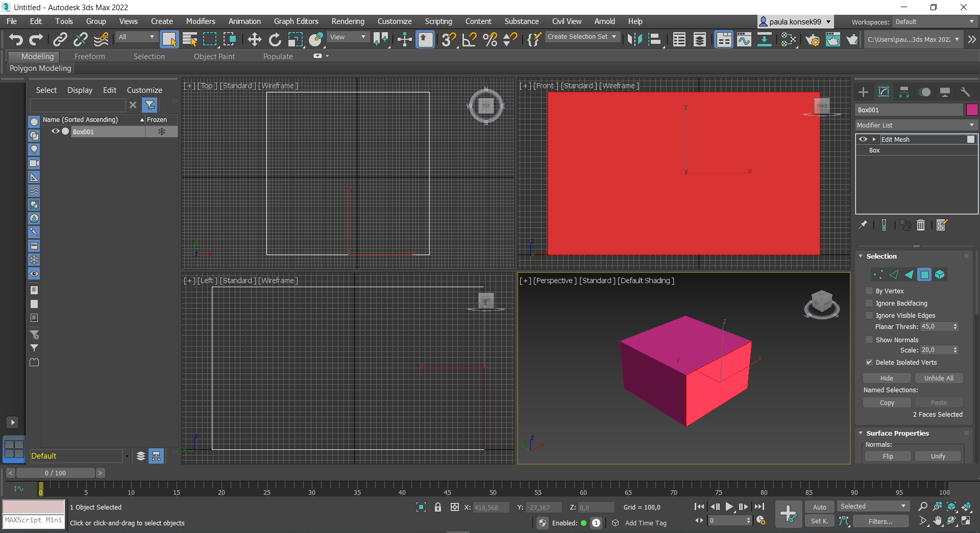This screenshot has width=980, height=533.
Task: Open the View reference coordinate dropdown
Action: [348, 37]
